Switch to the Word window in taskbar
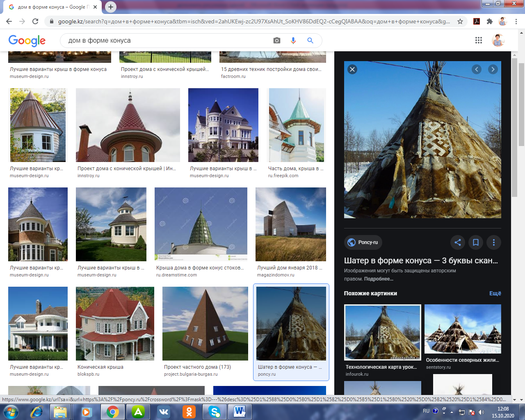The height and width of the screenshot is (420, 525). point(240,412)
